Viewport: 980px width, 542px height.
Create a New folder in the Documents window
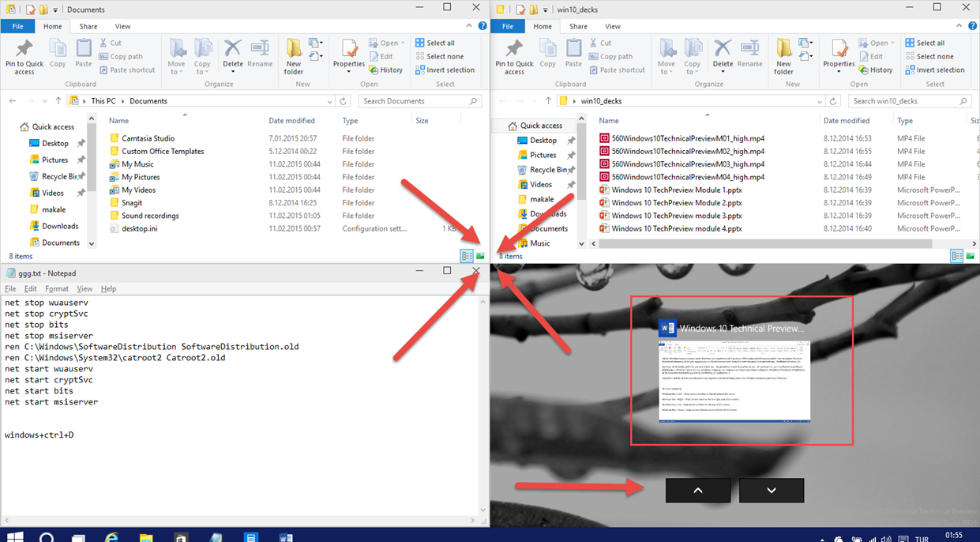(x=294, y=57)
